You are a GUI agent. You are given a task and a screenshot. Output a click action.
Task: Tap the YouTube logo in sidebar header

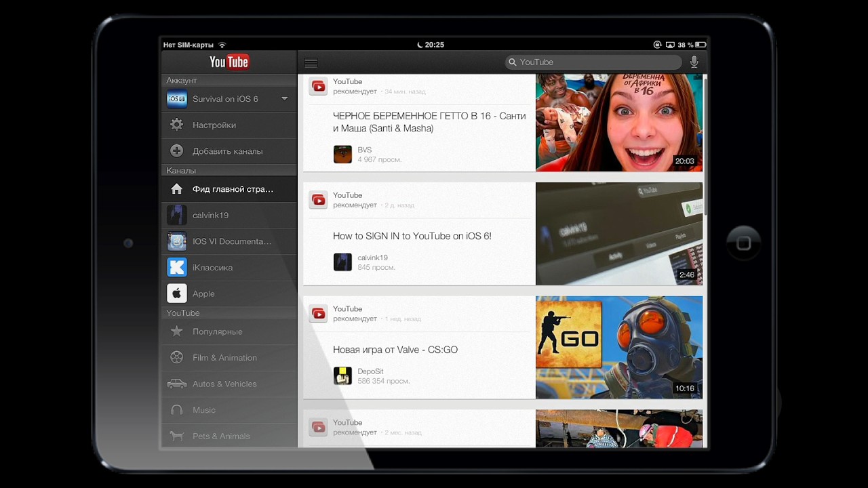point(229,62)
